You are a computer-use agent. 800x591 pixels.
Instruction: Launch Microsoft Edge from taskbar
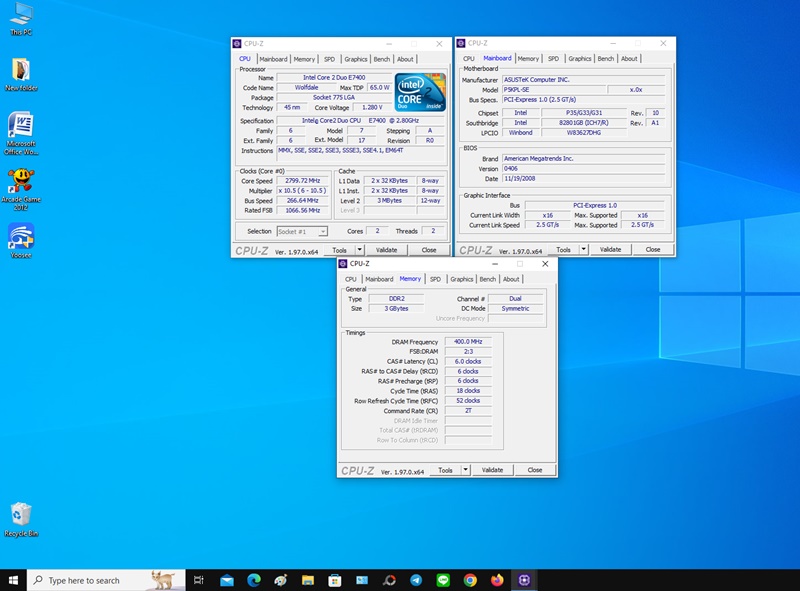click(x=254, y=580)
